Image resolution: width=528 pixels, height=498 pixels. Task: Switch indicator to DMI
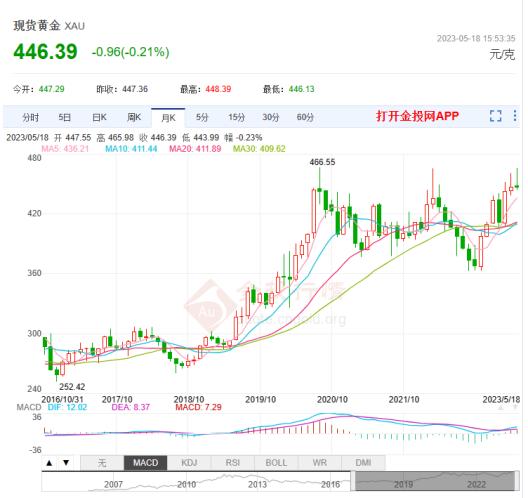click(363, 463)
